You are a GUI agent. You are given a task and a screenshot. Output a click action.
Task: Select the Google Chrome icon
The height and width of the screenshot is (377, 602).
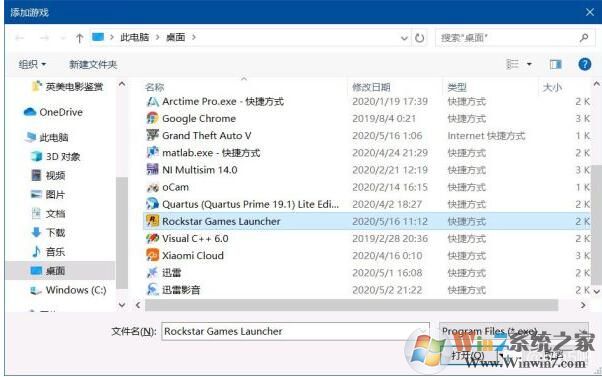152,118
